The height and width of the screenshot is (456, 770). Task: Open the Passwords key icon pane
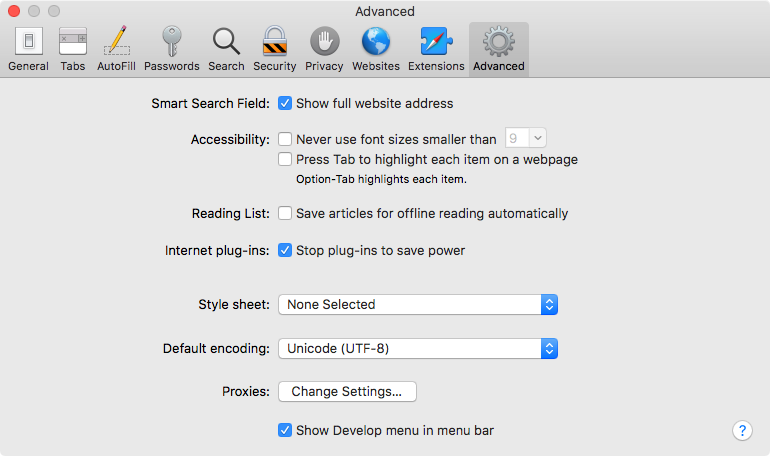tap(171, 49)
